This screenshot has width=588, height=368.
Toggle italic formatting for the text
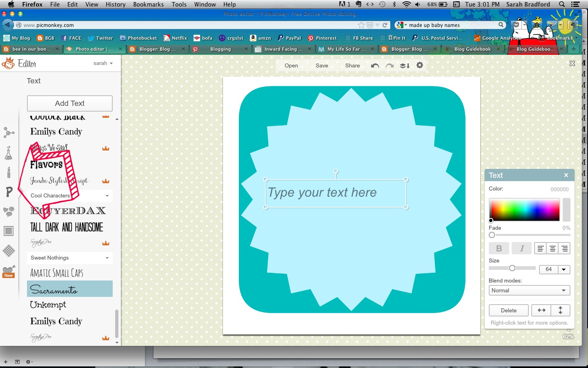coord(521,248)
